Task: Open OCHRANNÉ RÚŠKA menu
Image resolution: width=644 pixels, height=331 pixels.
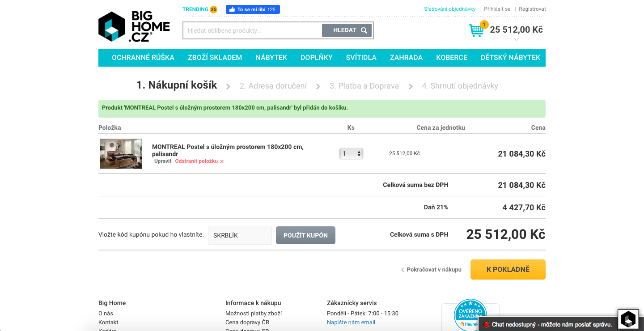Action: pyautogui.click(x=143, y=58)
